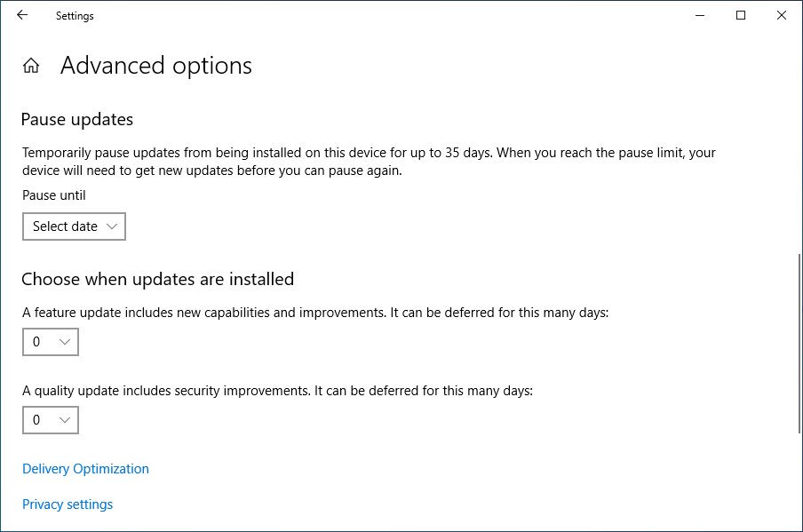Click the chevron of feature update dropdown
Screen dimensions: 803x532
[64, 342]
